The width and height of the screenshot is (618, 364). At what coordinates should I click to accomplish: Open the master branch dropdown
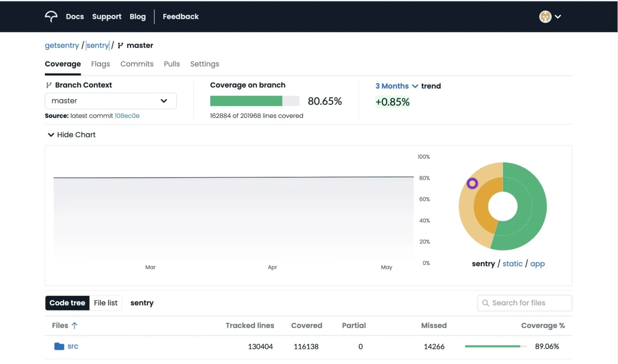tap(110, 101)
